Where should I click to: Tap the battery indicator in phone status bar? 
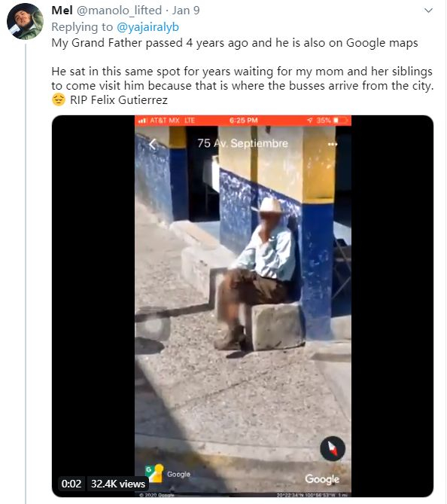pos(341,121)
